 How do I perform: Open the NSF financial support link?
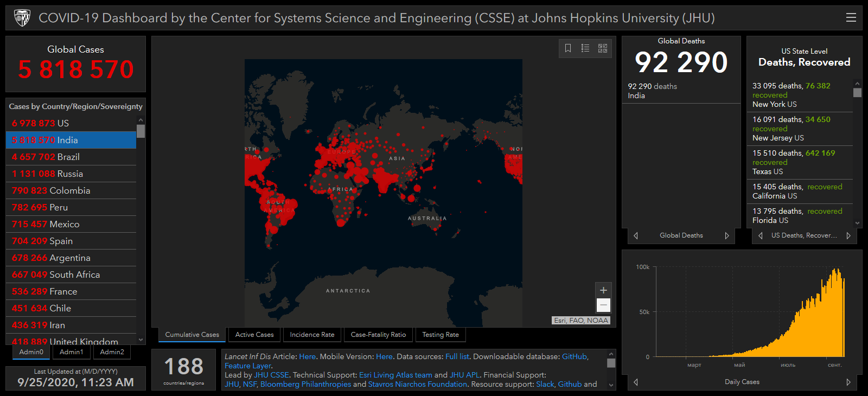click(250, 384)
